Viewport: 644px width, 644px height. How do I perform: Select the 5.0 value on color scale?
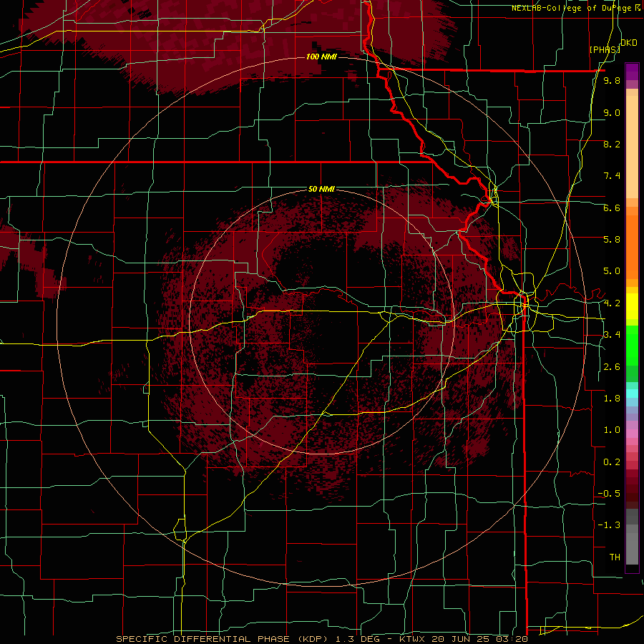pos(612,271)
